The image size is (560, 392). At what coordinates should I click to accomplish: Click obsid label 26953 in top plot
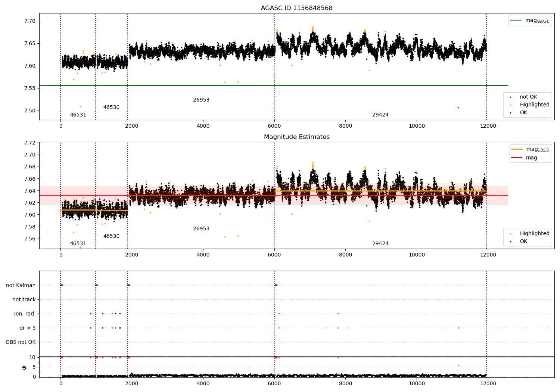tap(201, 100)
